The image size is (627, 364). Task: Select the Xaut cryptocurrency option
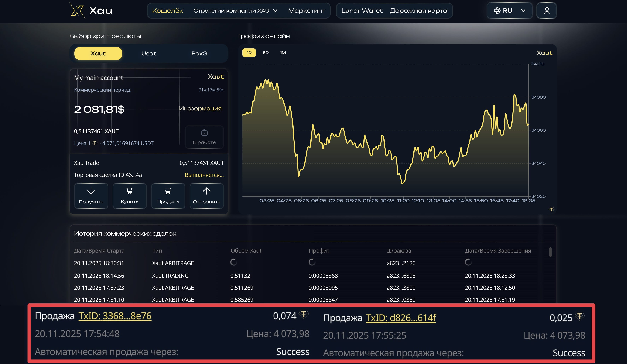pos(98,53)
